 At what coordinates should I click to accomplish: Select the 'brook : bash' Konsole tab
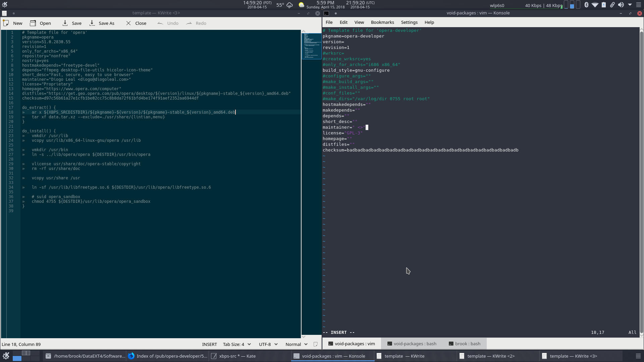coord(465,344)
